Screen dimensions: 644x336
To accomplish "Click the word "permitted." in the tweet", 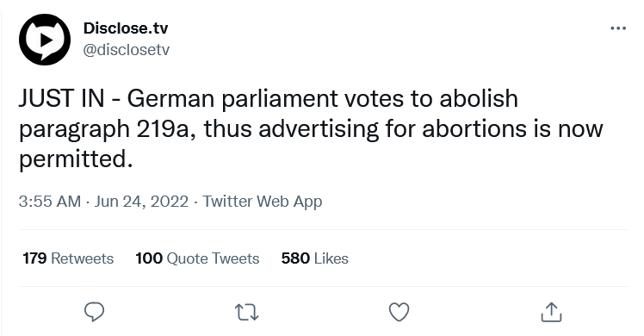I will click(76, 159).
